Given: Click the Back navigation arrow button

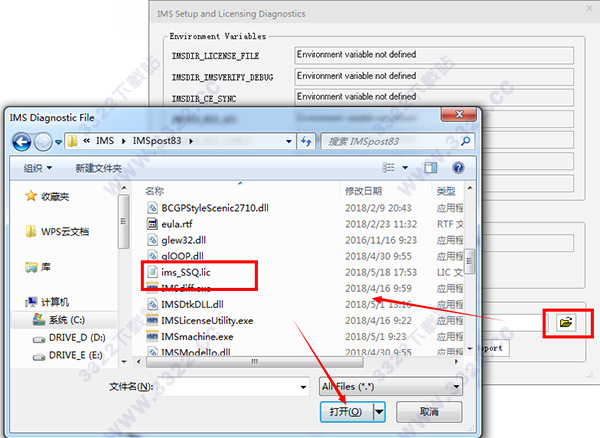Looking at the screenshot, I should coord(21,142).
